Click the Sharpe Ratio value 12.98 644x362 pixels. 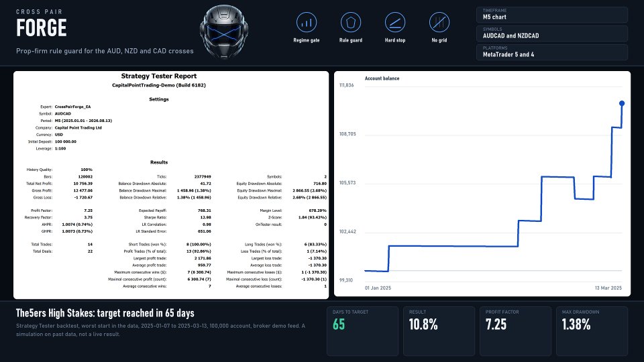tap(206, 217)
